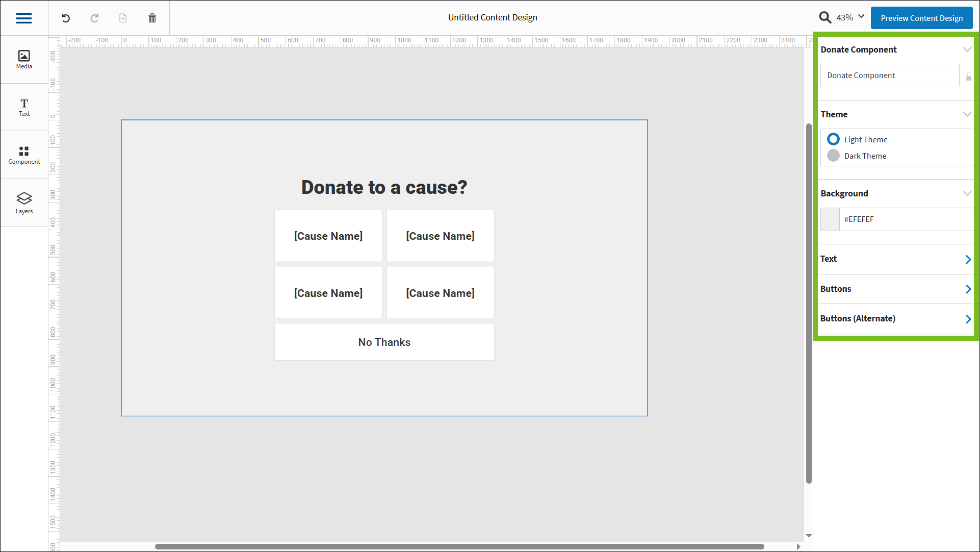Redo the last action

tap(94, 18)
